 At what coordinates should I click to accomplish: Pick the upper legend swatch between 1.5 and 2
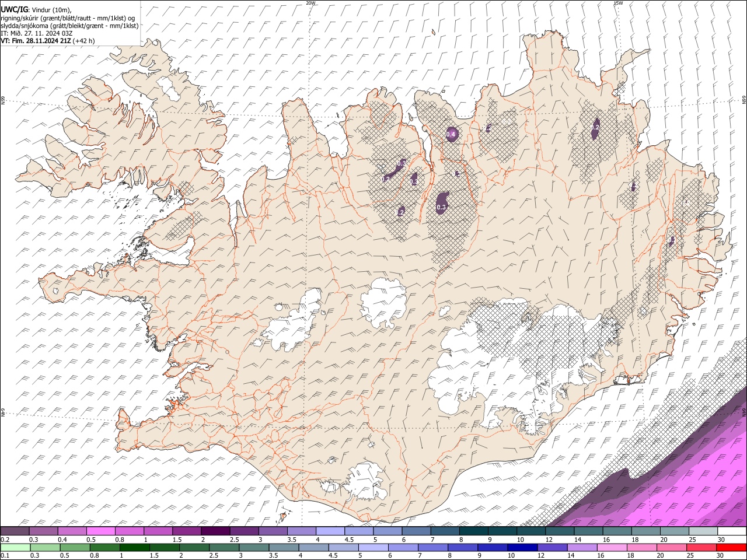[186, 531]
